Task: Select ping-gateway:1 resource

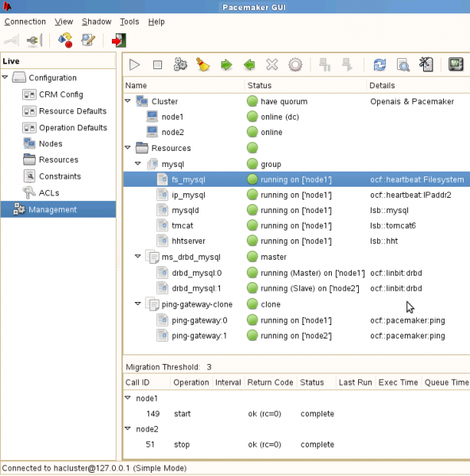Action: point(297,336)
